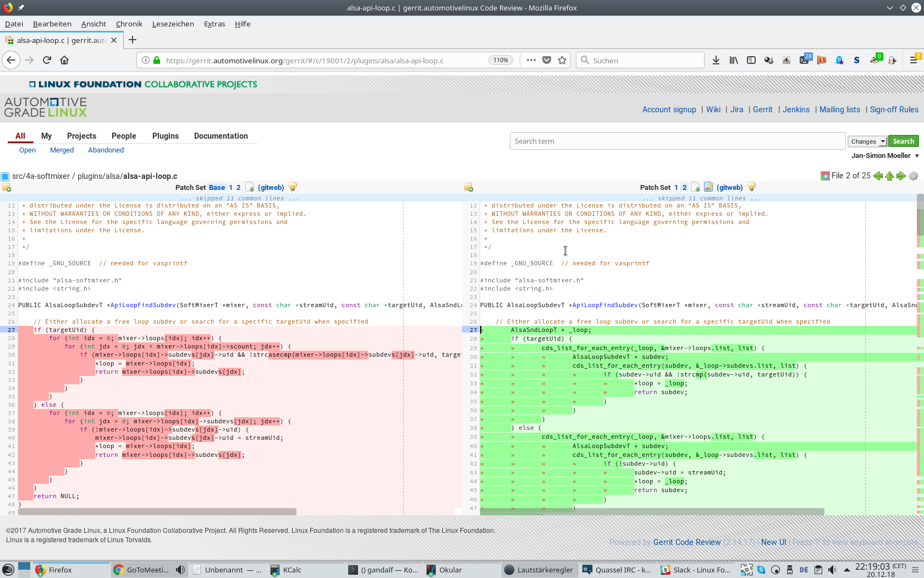Open Jan-Simon Moeller user menu arrow
924x578 pixels.
[917, 156]
